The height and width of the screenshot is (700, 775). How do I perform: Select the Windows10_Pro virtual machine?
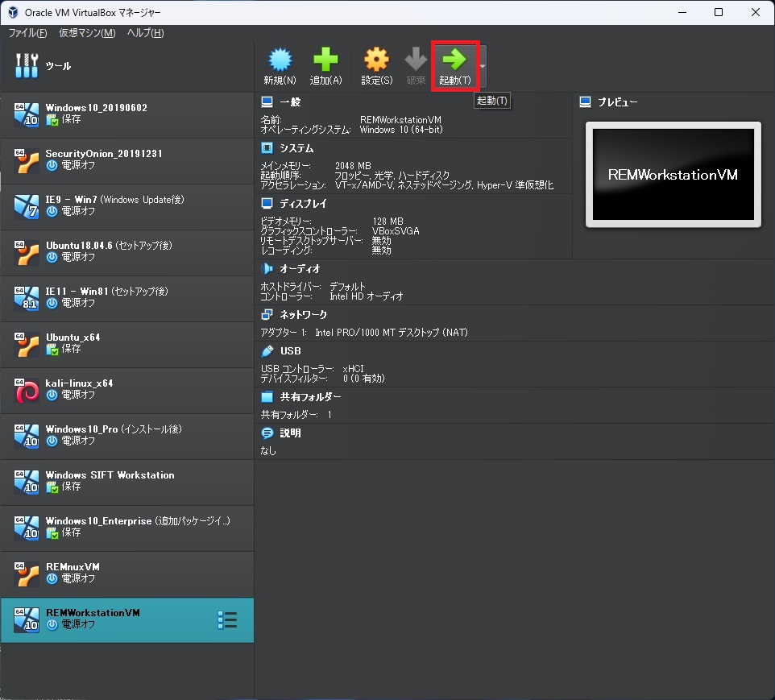(x=127, y=437)
